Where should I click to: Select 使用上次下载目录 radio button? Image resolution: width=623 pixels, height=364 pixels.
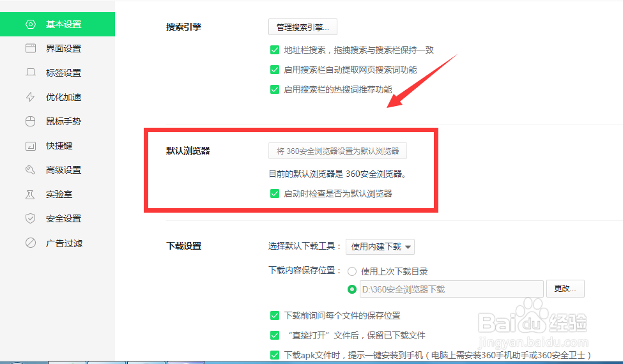[x=352, y=271]
